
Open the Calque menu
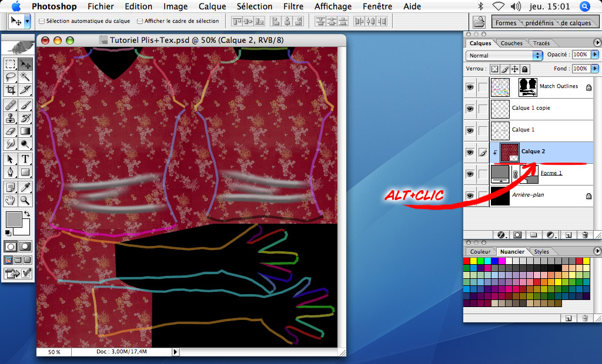212,6
